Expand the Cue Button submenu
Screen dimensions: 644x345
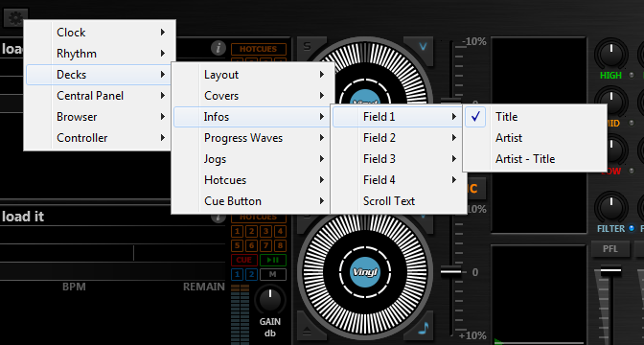(x=252, y=201)
